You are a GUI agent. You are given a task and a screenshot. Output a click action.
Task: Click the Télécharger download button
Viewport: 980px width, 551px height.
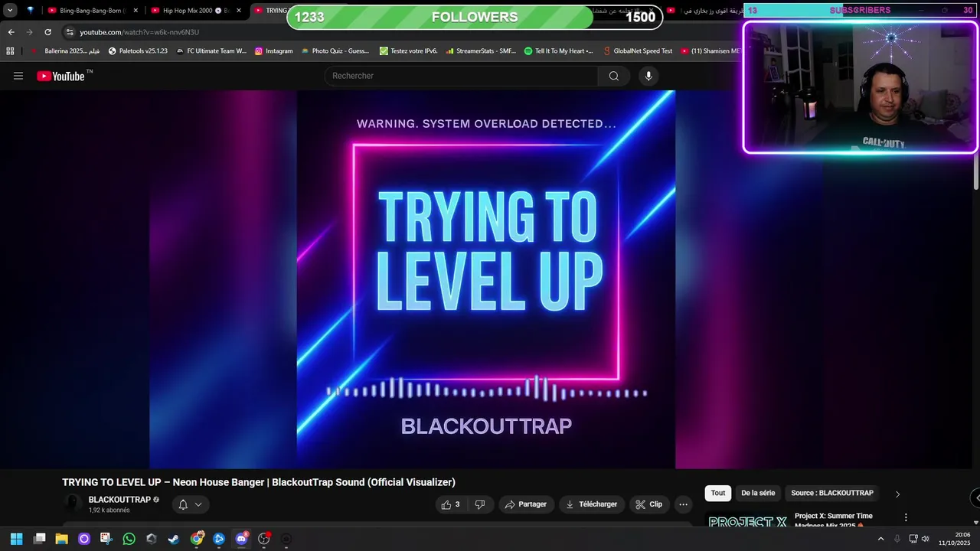coord(591,504)
